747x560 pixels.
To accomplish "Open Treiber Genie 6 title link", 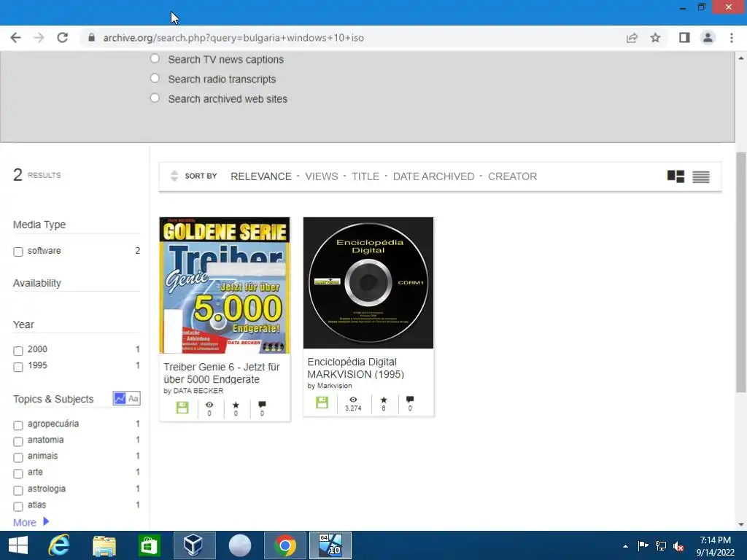I will coord(222,373).
